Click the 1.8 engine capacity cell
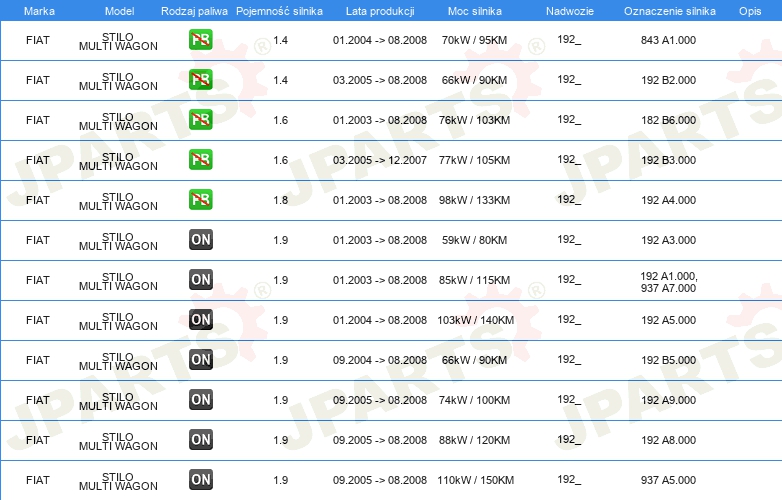Screen dimensions: 782x500 point(280,200)
